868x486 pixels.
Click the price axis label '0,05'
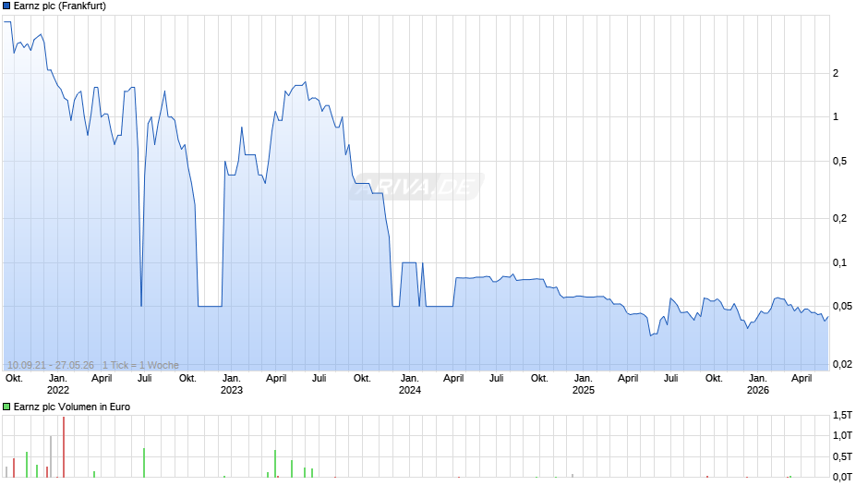(x=842, y=307)
